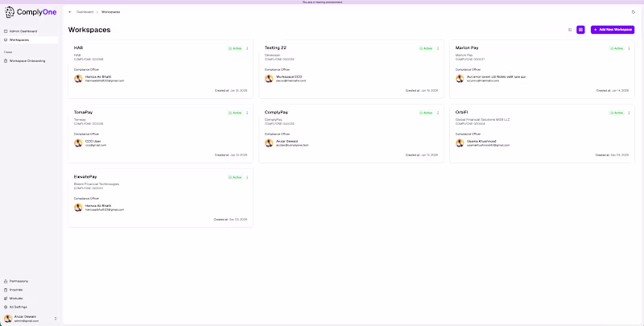Open three-dot dropdown on ElevatePay card
The width and height of the screenshot is (644, 326).
point(247,177)
